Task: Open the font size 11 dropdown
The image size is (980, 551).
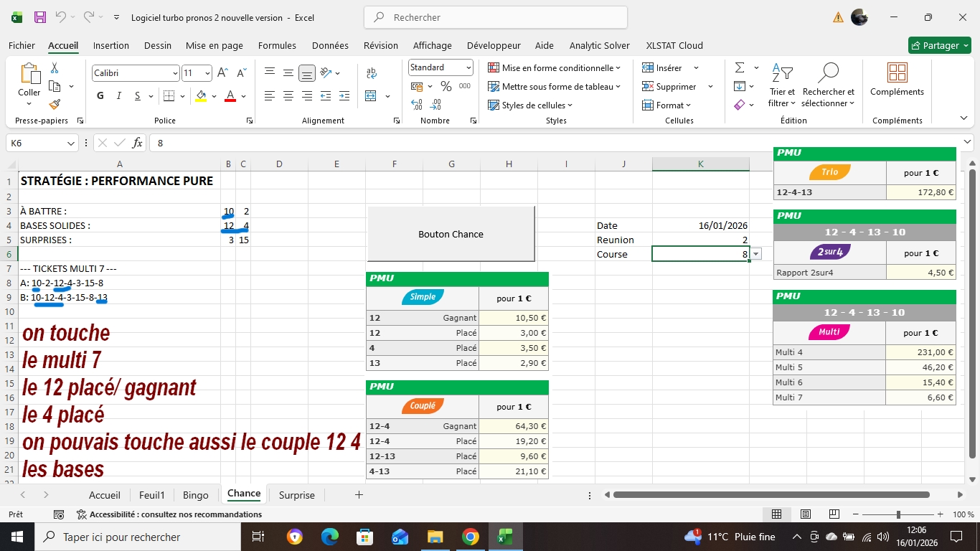Action: 208,73
